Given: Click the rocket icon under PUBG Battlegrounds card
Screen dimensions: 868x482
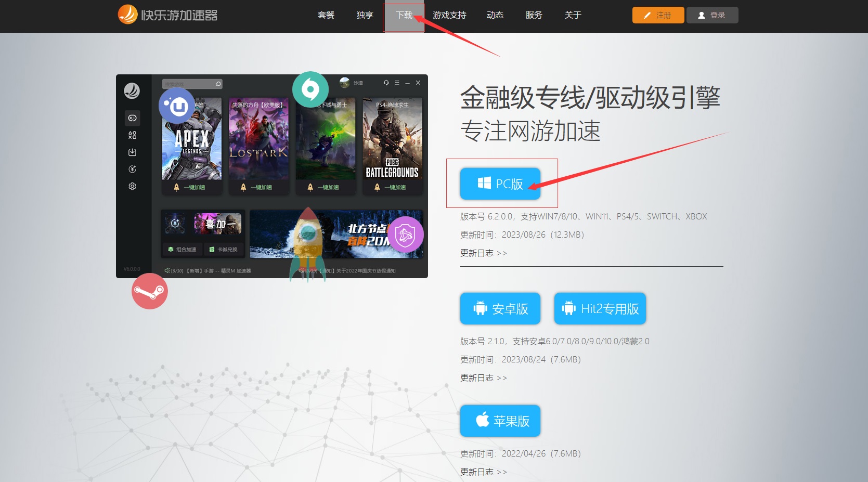Looking at the screenshot, I should click(x=377, y=187).
